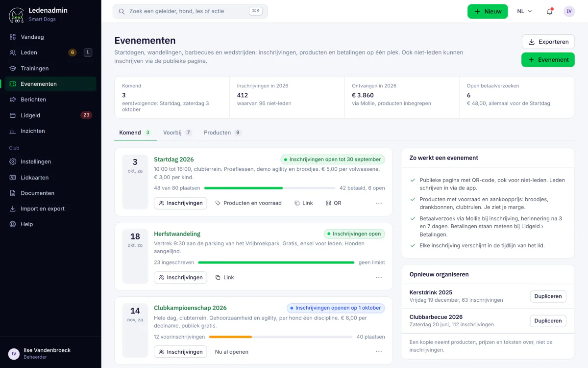Open Lidkaarten in the sidebar

[x=50, y=177]
